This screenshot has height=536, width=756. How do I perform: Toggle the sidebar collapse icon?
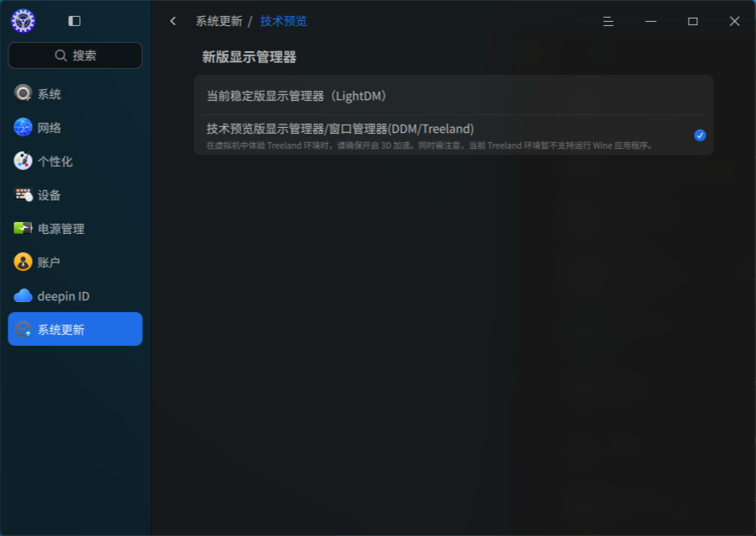point(74,21)
